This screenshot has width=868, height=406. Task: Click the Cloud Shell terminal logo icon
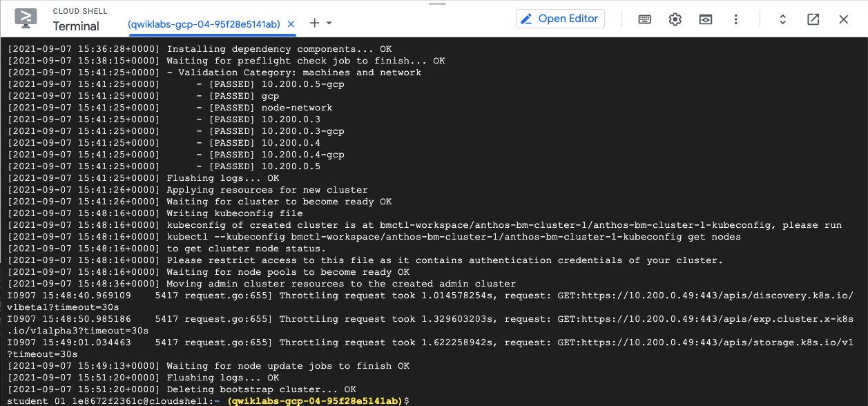click(x=26, y=19)
